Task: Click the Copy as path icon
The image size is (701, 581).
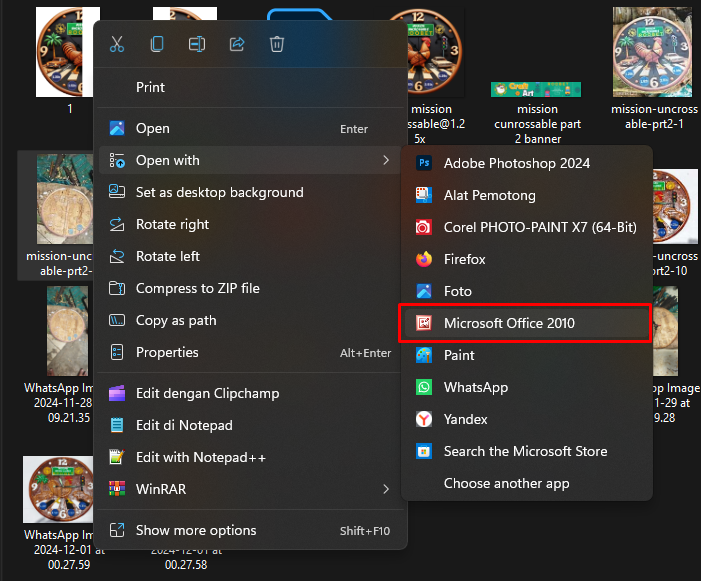Action: [x=117, y=320]
